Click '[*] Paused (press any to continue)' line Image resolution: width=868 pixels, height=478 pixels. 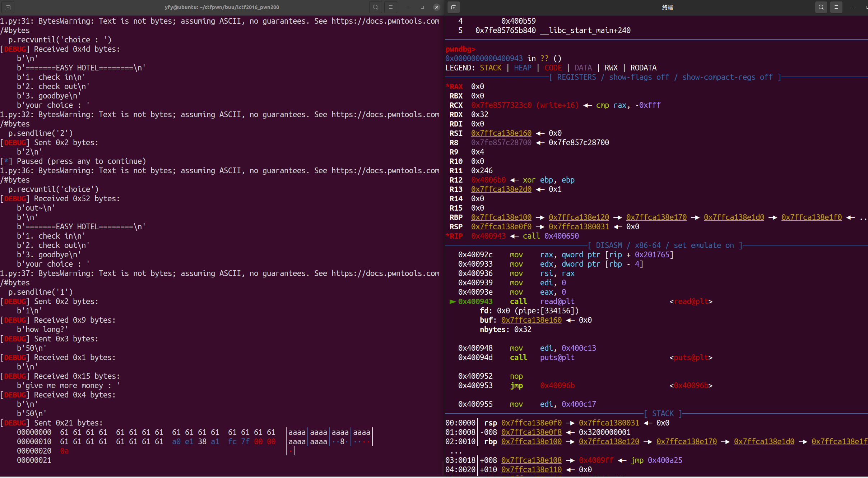point(73,161)
